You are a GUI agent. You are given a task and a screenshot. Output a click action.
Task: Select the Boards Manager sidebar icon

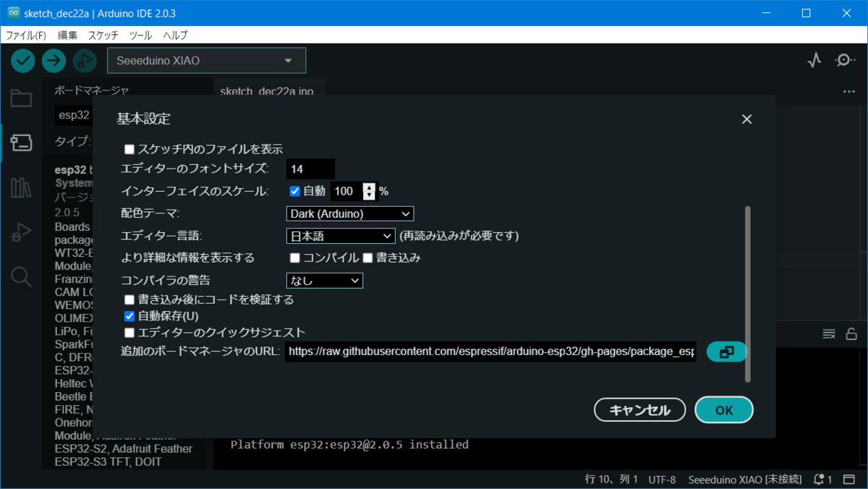pos(21,143)
